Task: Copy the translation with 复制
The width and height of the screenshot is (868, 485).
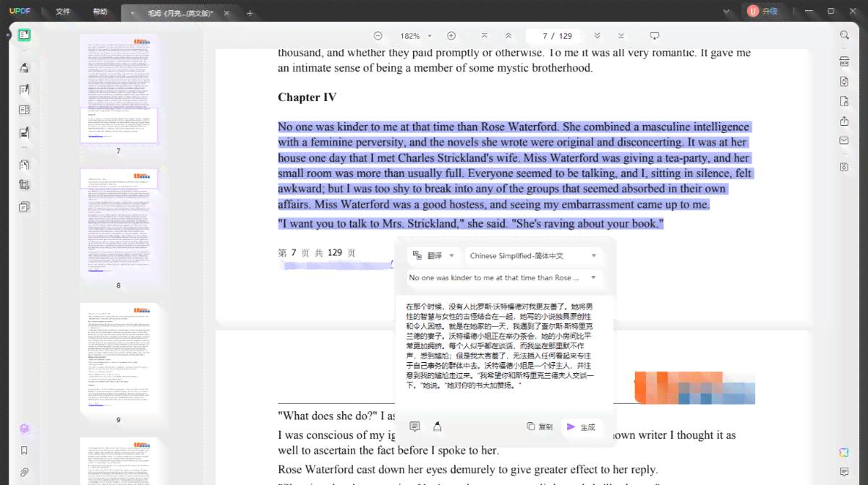Action: click(x=540, y=426)
